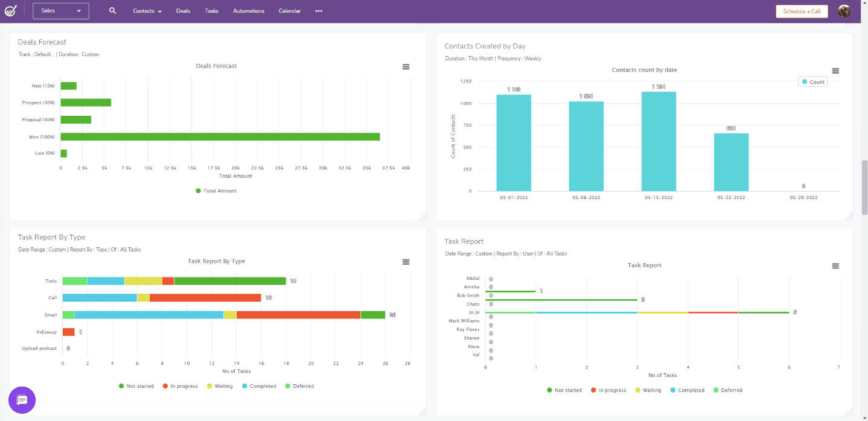
Task: Toggle Deferred legend in Task Report chart
Action: (x=727, y=390)
